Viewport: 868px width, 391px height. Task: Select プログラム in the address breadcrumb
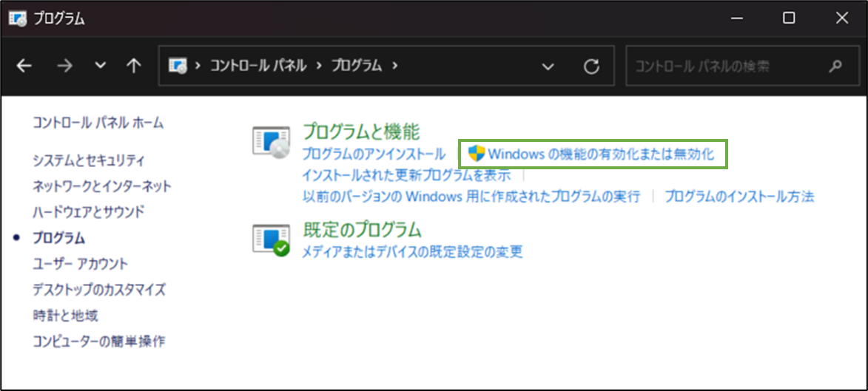click(x=357, y=67)
